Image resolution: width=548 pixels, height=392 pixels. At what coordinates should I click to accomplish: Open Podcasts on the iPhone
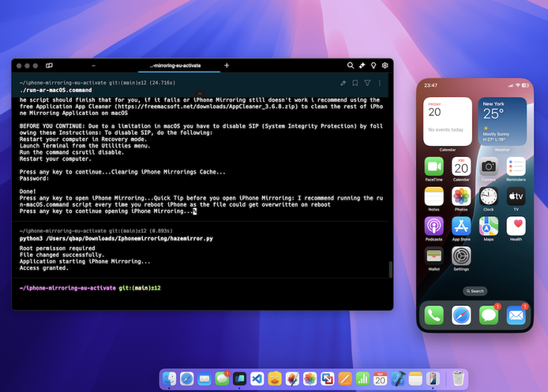[434, 226]
